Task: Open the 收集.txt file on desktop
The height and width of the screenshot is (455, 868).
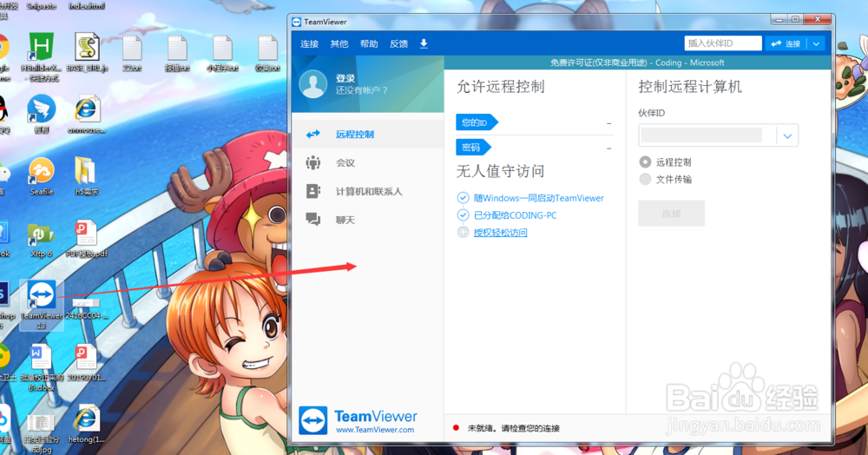Action: point(267,53)
